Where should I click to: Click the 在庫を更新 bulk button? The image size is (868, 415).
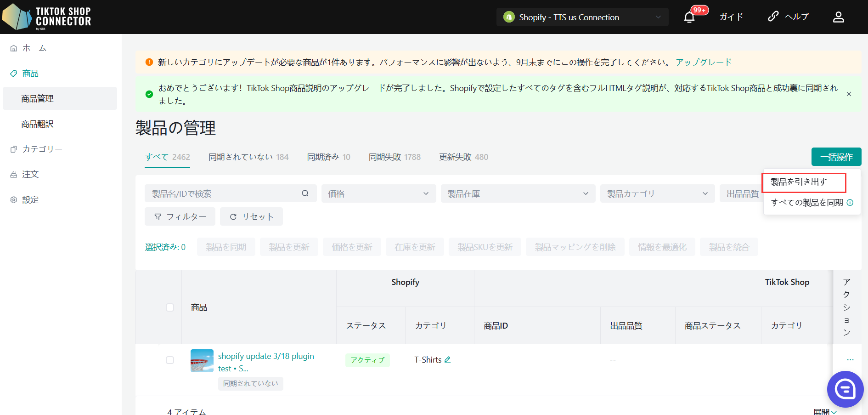(415, 247)
